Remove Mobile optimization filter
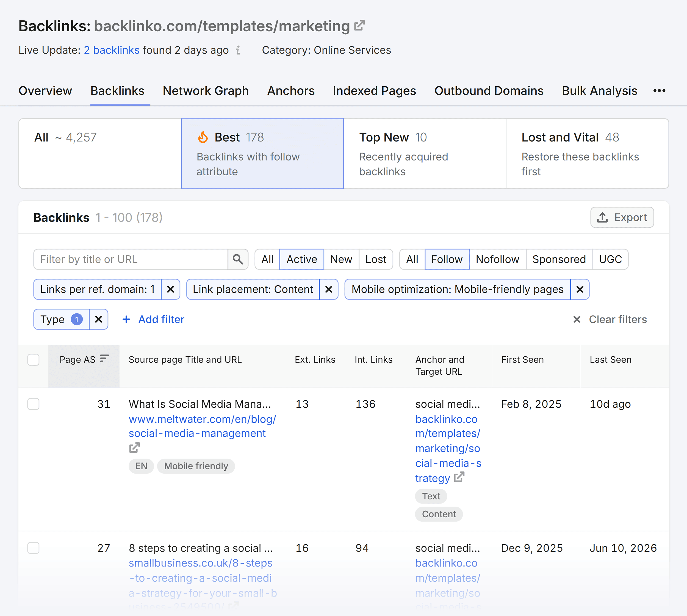Screen dimensions: 687x616 580,289
